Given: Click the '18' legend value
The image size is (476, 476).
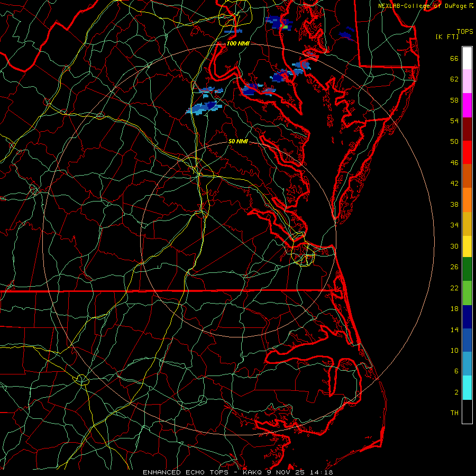Looking at the screenshot, I should point(454,309).
